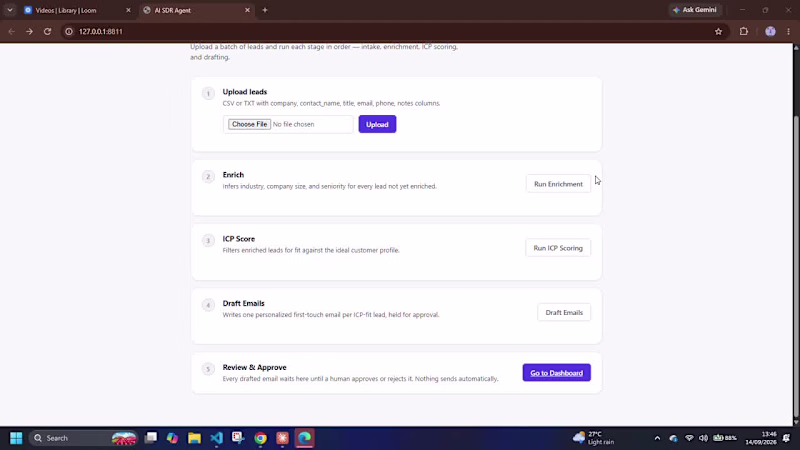Open Task View on taskbar
Screen dimensions: 800x450
[x=151, y=438]
